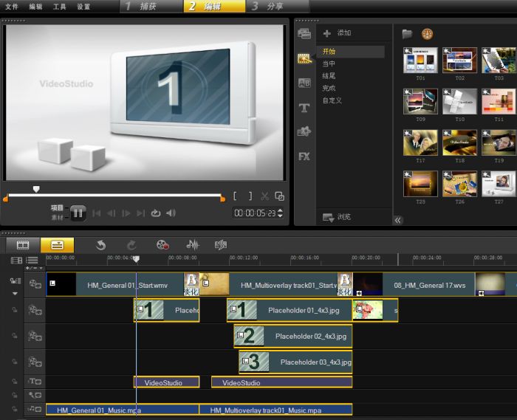Viewport: 517px width, 420px height.
Task: Open the 文件 (File) menu
Action: point(11,7)
